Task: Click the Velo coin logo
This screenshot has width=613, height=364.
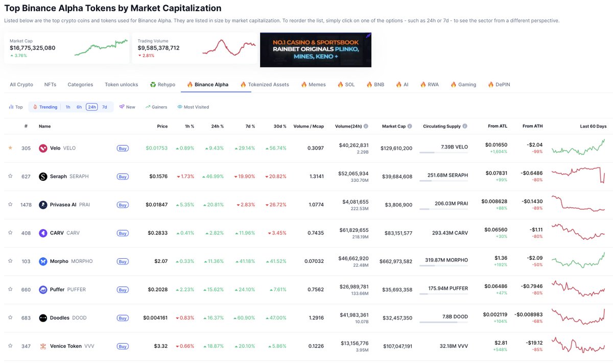Action: (x=43, y=148)
